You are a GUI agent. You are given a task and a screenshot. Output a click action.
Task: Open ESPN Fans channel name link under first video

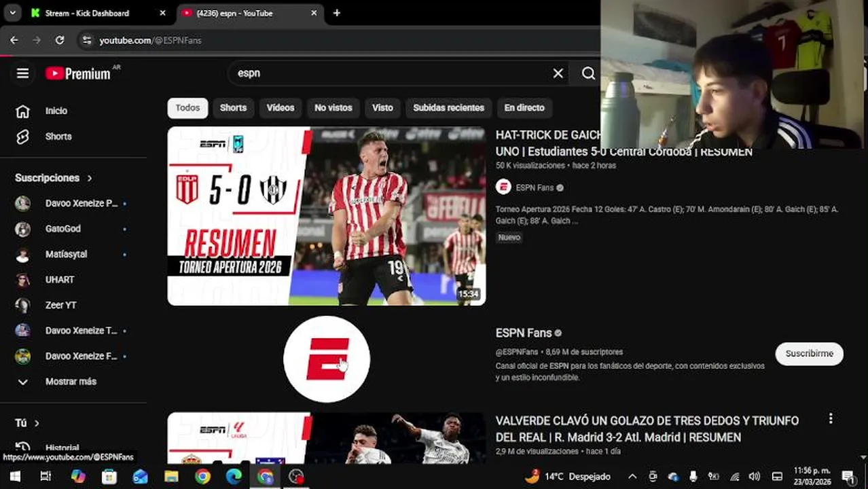click(x=535, y=188)
